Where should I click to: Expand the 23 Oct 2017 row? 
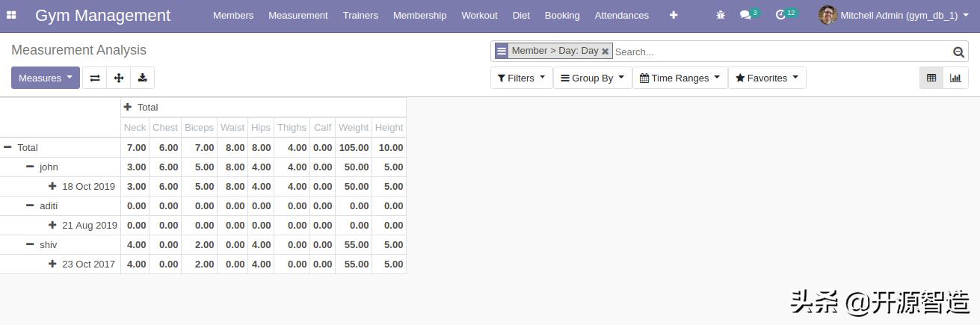point(52,264)
